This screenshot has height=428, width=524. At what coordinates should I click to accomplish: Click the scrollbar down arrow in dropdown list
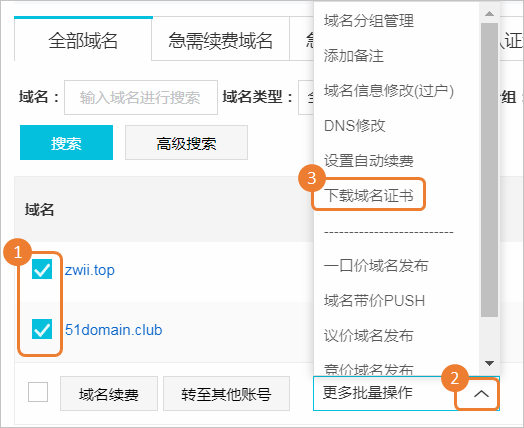click(x=489, y=363)
